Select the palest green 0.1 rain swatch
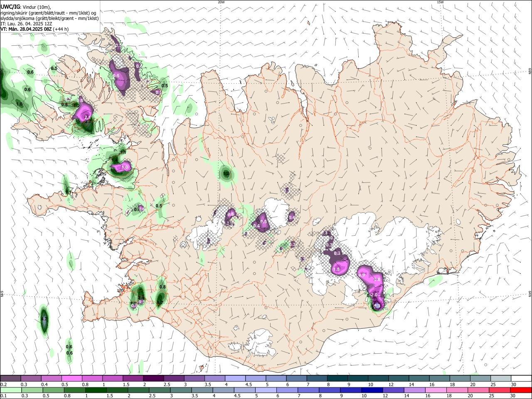 [x=11, y=390]
